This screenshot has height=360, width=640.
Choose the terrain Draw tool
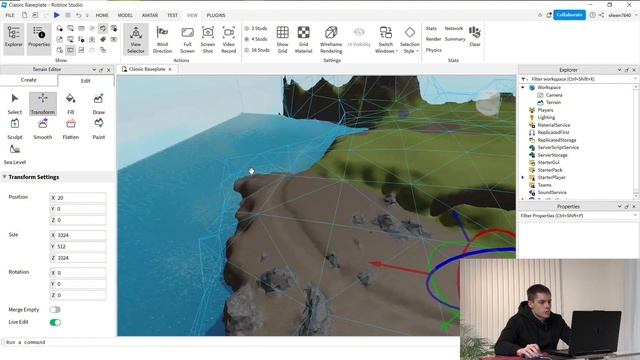point(99,104)
